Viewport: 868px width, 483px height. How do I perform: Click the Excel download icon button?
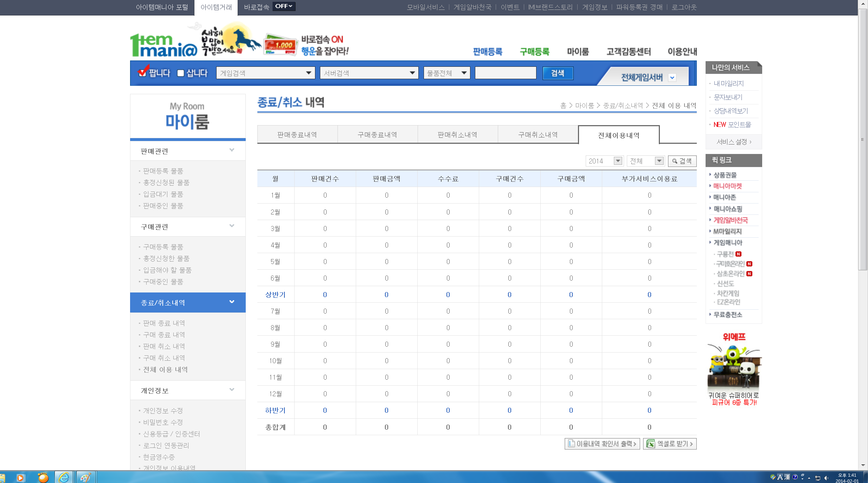(x=669, y=444)
